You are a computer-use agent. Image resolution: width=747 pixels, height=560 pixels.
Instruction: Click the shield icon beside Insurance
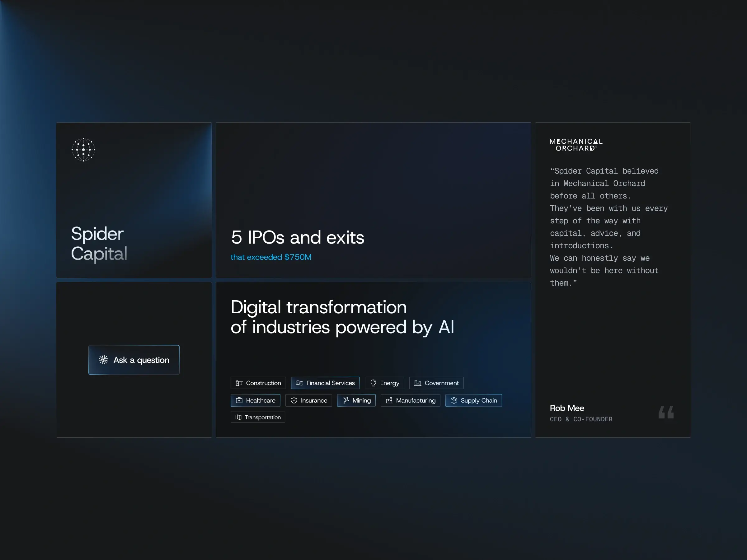(294, 400)
